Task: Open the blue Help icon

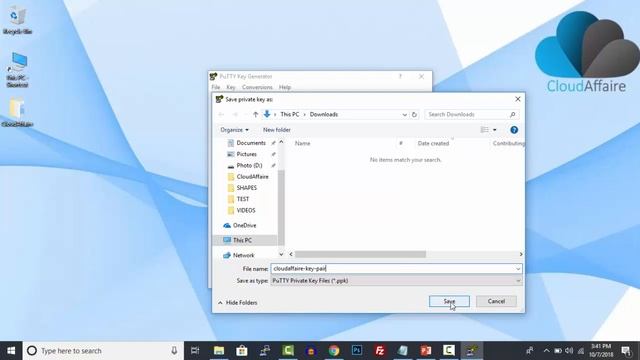Action: click(x=514, y=130)
